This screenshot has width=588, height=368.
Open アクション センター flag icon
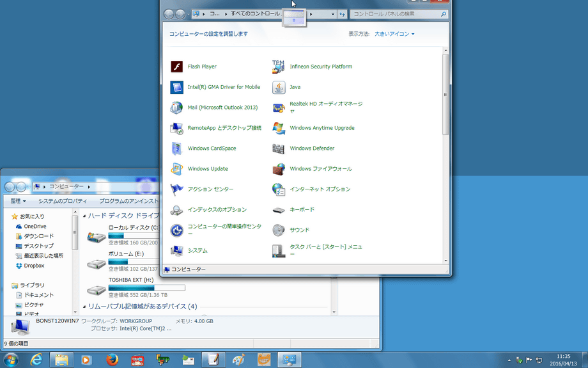(176, 189)
